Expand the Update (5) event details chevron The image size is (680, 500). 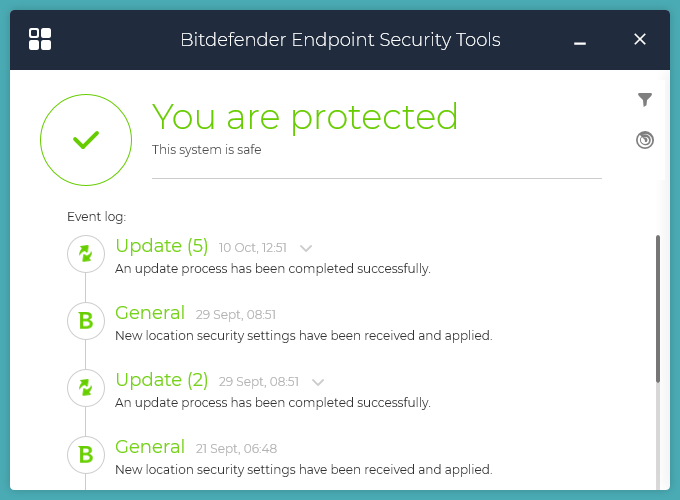[x=306, y=248]
